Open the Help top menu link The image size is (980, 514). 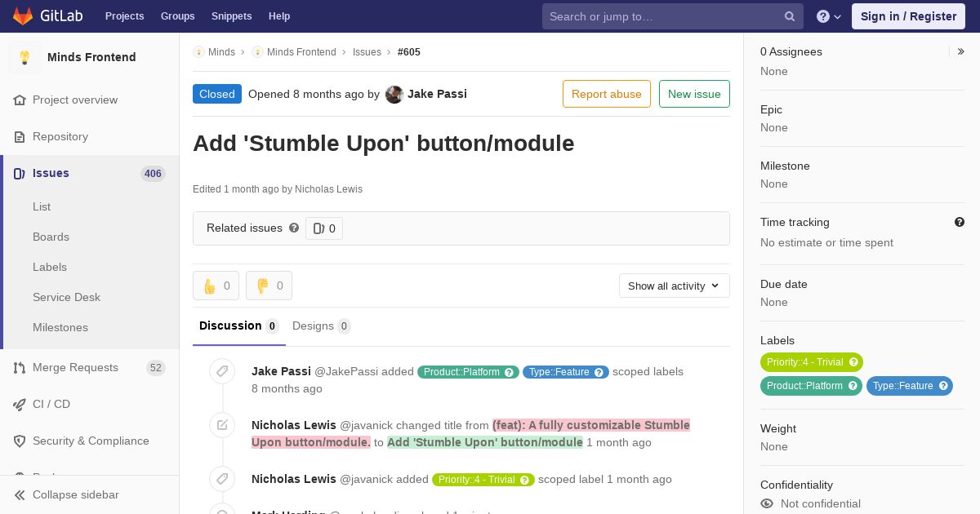(279, 16)
